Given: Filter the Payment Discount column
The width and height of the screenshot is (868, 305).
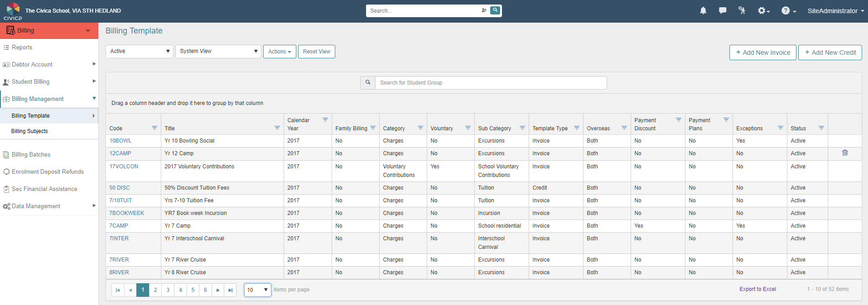Looking at the screenshot, I should pyautogui.click(x=679, y=120).
